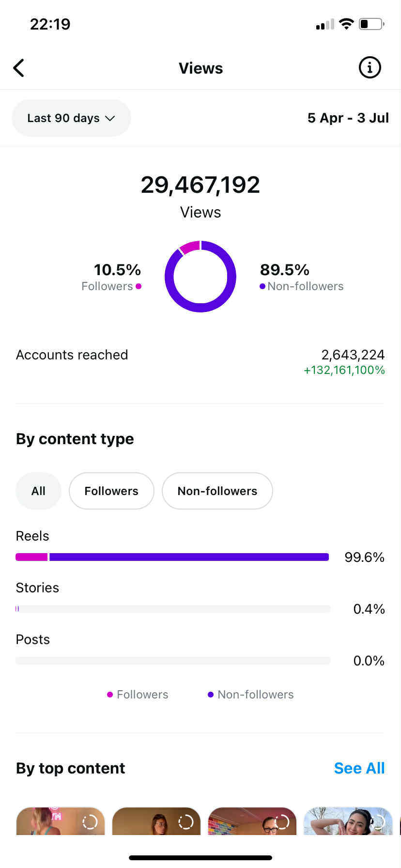Open the info icon on Views header
Image resolution: width=401 pixels, height=868 pixels.
(x=370, y=68)
